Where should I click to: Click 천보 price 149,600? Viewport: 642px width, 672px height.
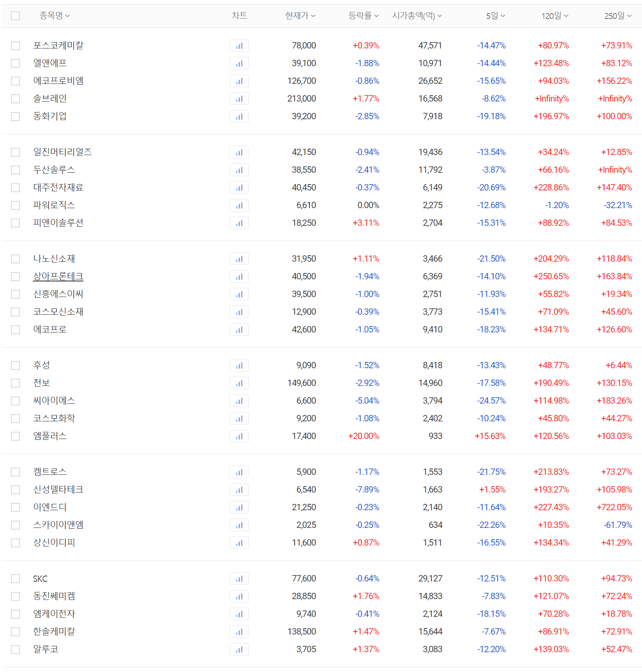pyautogui.click(x=302, y=383)
